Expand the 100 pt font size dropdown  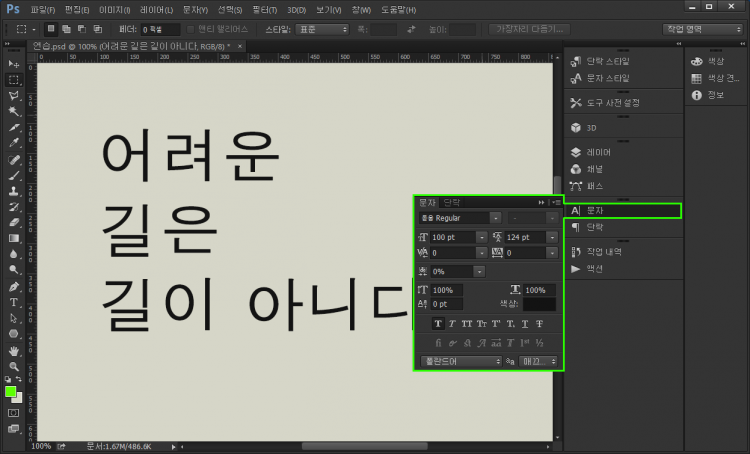[482, 237]
